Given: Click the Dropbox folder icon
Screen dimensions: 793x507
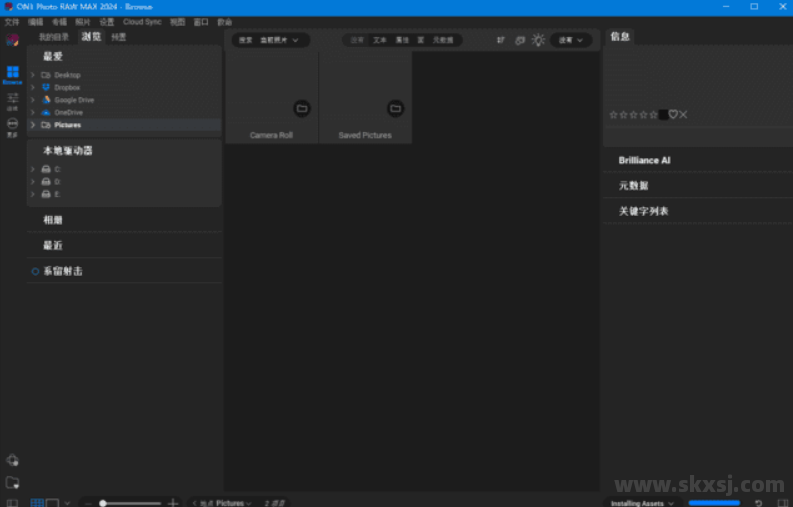Looking at the screenshot, I should 46,88.
